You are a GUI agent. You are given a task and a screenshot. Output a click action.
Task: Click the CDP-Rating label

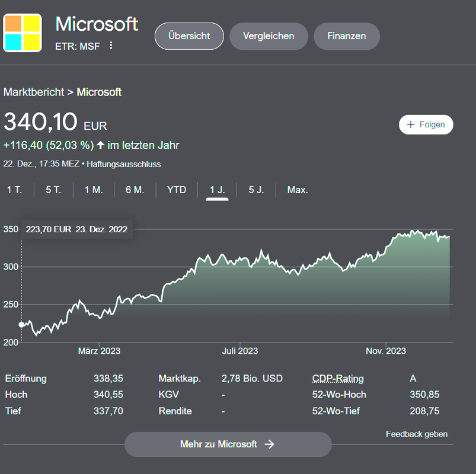point(338,379)
